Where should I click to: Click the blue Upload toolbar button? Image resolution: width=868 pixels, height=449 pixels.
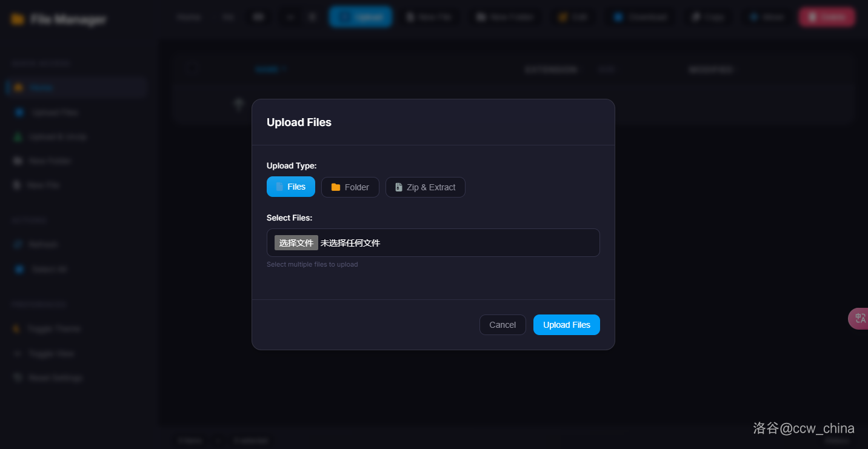click(x=361, y=17)
